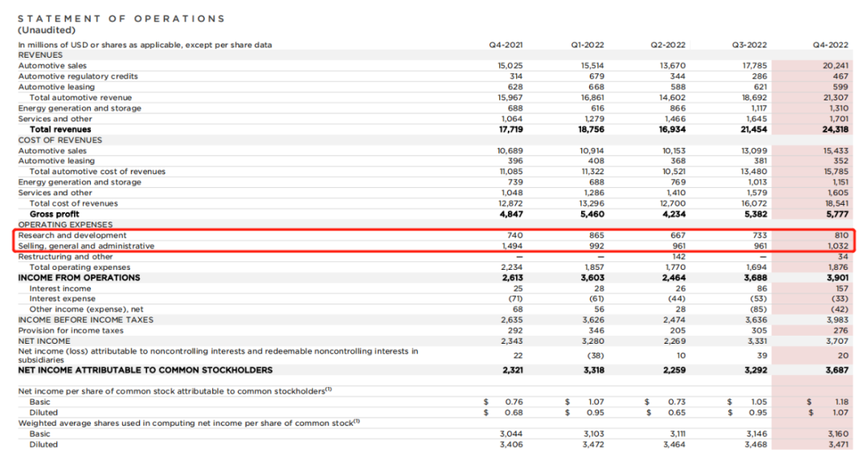Select Selling, general and administrative row label

pyautogui.click(x=86, y=246)
